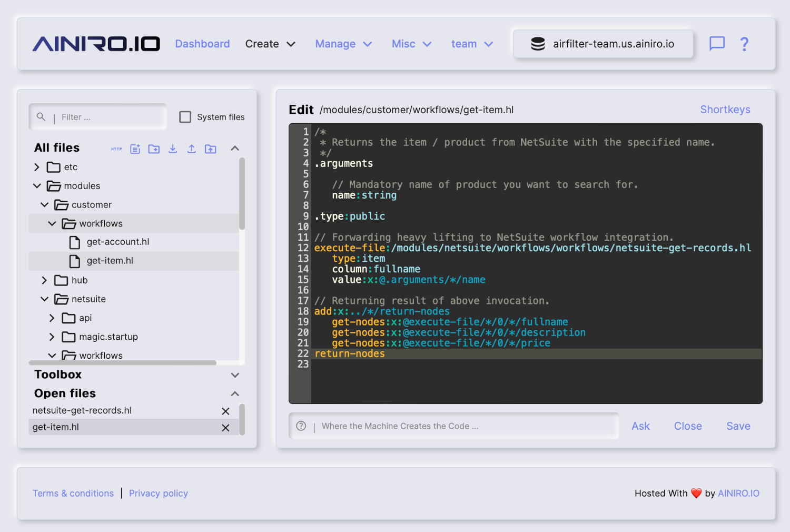Click the file tree vertical scrollbar

pos(242,194)
